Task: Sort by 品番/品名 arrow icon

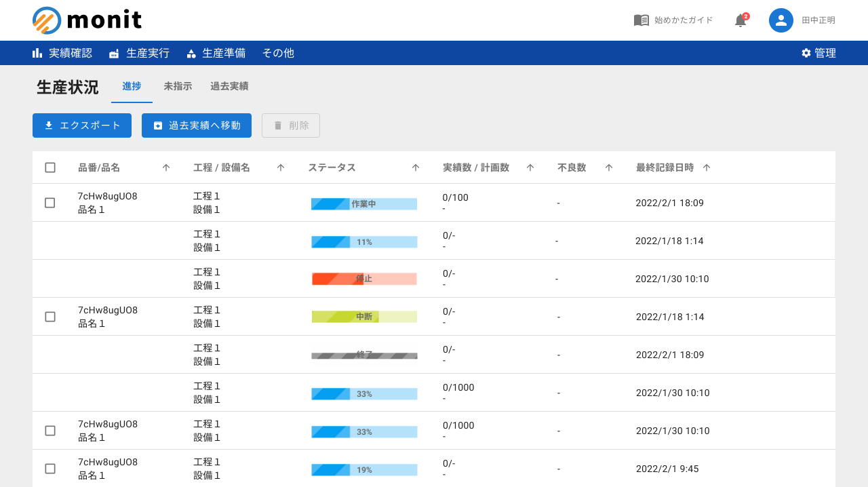Action: click(x=166, y=168)
